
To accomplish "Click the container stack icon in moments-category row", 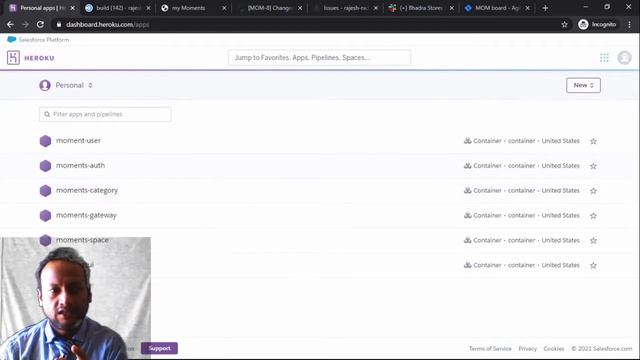I will coord(467,191).
